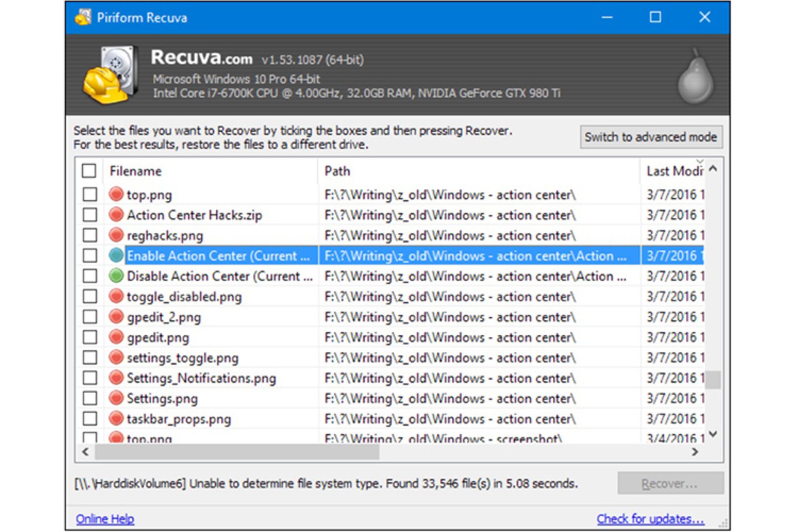Screen dimensions: 798x532
Task: Click the path cell of highlighted Enable Action Center row
Action: click(x=479, y=256)
